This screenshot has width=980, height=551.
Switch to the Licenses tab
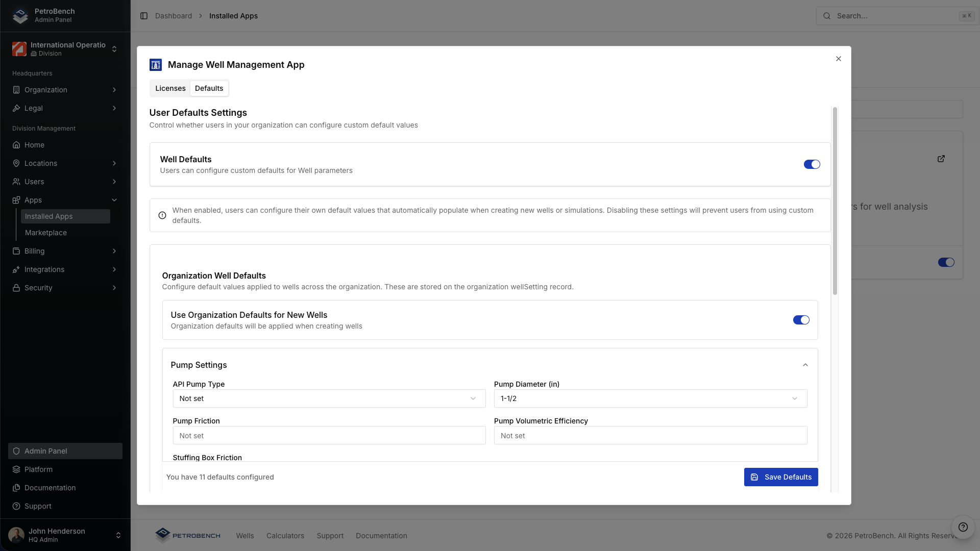170,88
